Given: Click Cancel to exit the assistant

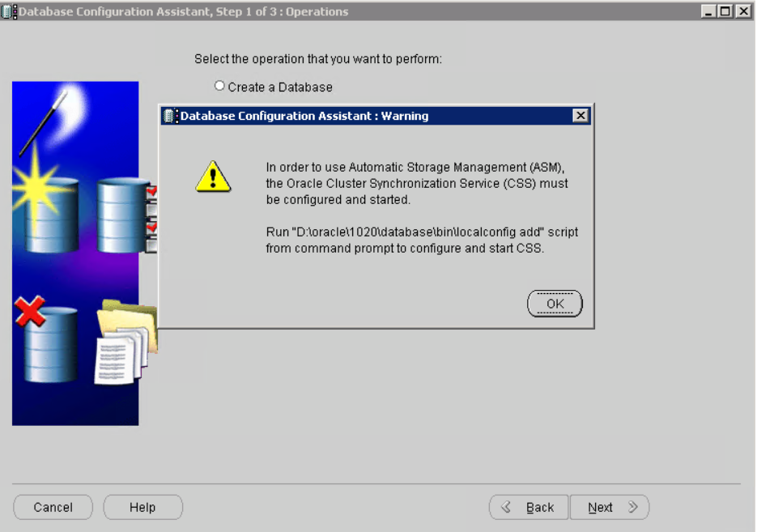Looking at the screenshot, I should (53, 507).
